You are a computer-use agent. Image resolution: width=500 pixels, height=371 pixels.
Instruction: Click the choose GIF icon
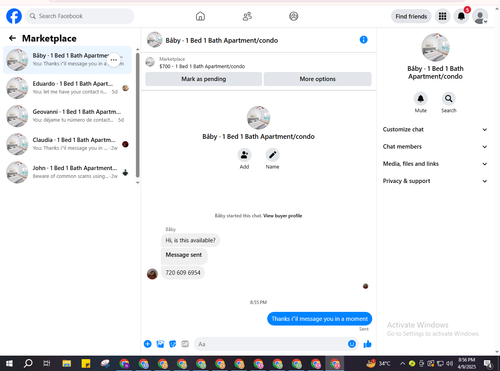185,344
